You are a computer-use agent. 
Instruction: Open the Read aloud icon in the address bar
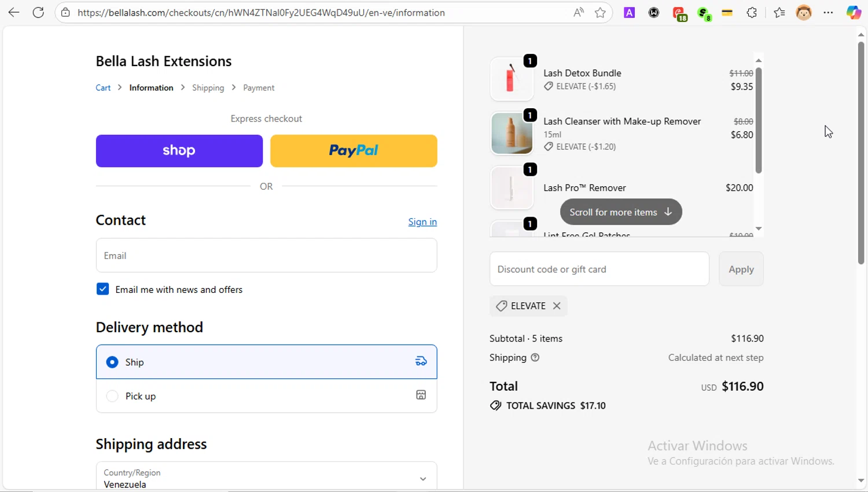(x=578, y=12)
